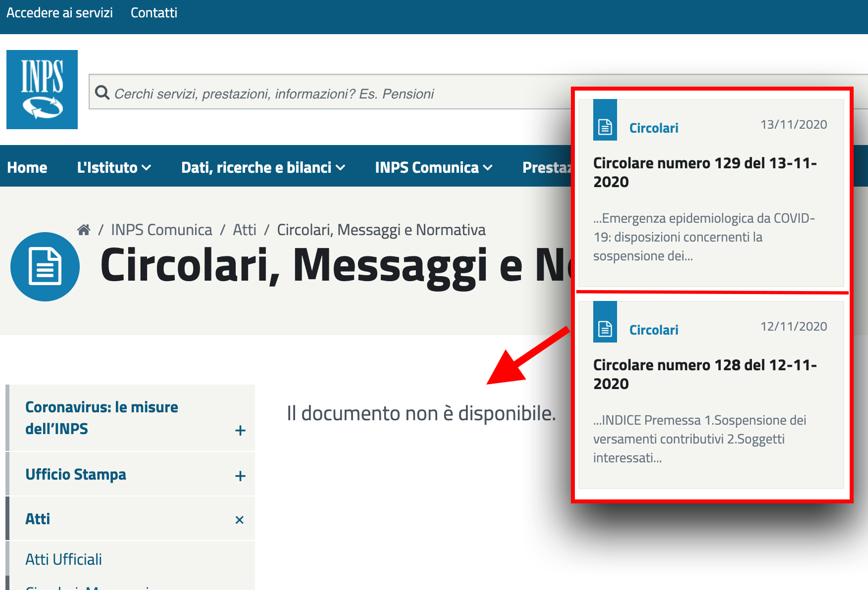Click the home breadcrumb icon
Screen dimensions: 868x590
pos(84,230)
